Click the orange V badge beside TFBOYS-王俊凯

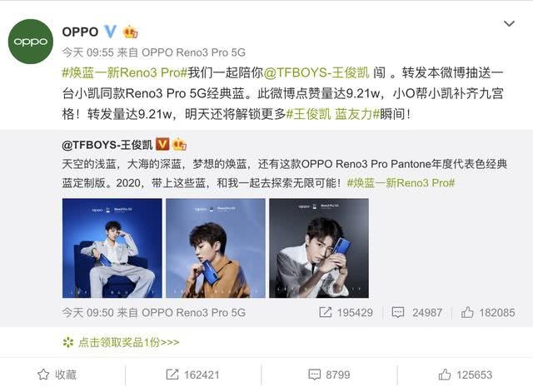[162, 145]
